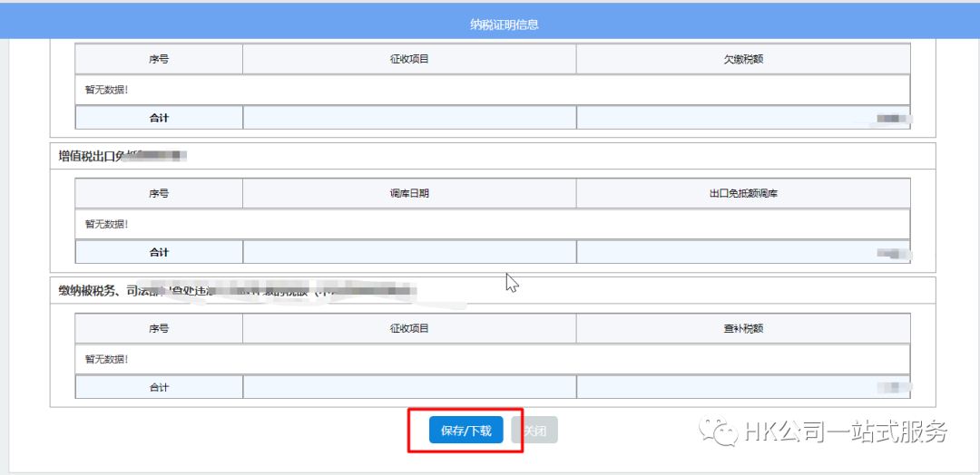Click 序号 header in the 欠缴税额 table
Image resolution: width=980 pixels, height=475 pixels.
159,59
